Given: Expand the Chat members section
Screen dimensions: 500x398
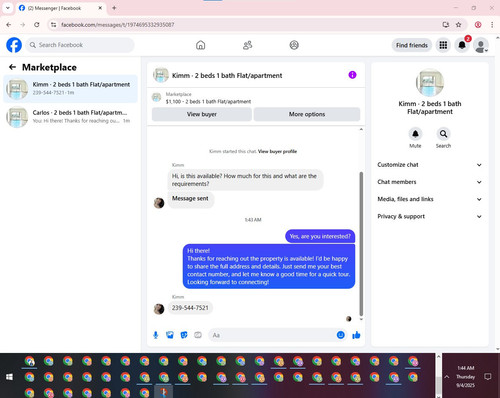Looking at the screenshot, I should (x=430, y=182).
